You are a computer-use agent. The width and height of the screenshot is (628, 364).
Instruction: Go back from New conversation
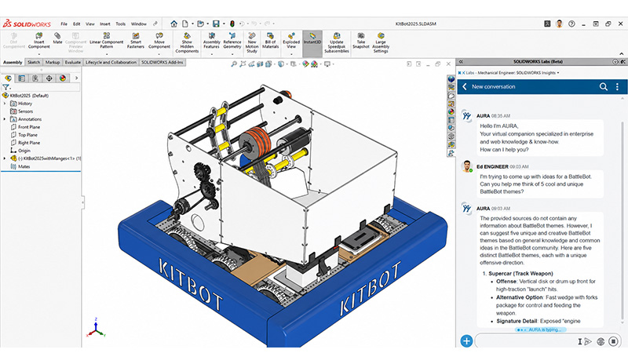point(465,86)
